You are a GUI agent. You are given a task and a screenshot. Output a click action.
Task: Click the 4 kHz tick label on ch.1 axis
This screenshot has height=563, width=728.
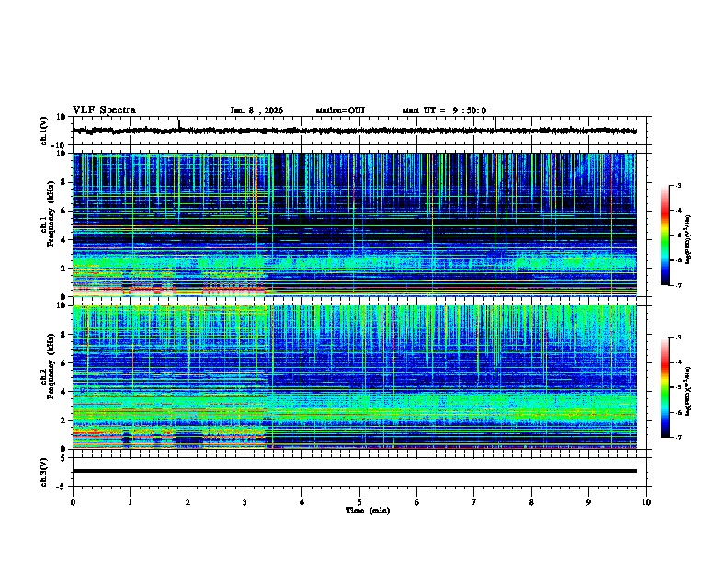[x=63, y=240]
